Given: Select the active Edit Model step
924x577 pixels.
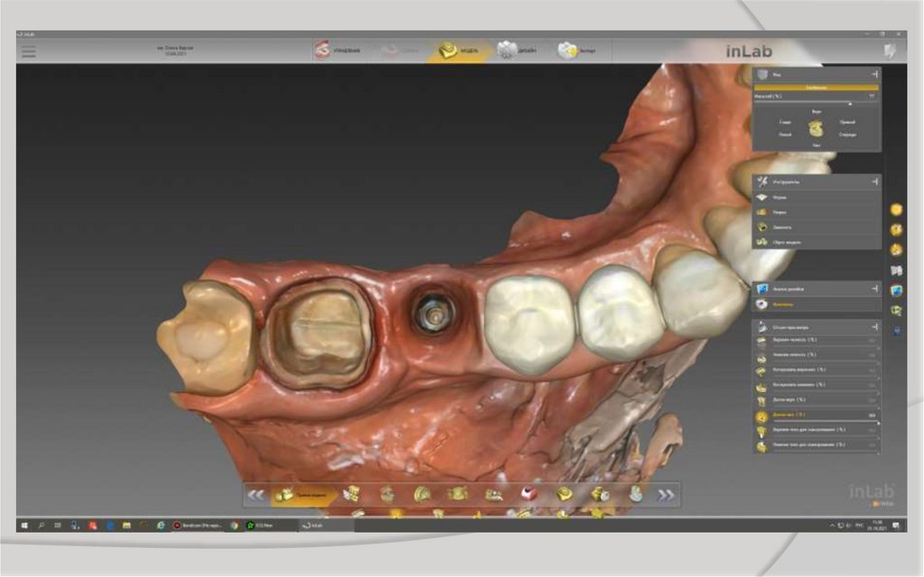Looking at the screenshot, I should 303,495.
